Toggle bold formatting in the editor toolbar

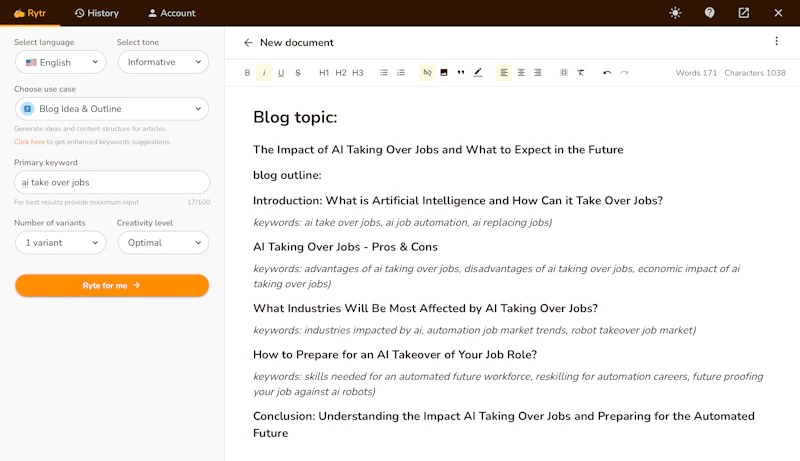click(248, 73)
